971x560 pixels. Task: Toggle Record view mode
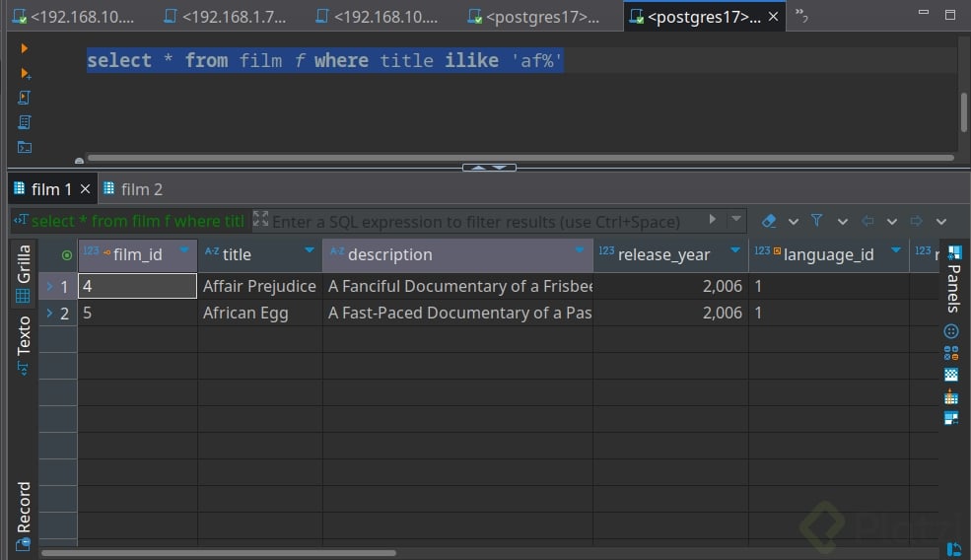pos(24,516)
